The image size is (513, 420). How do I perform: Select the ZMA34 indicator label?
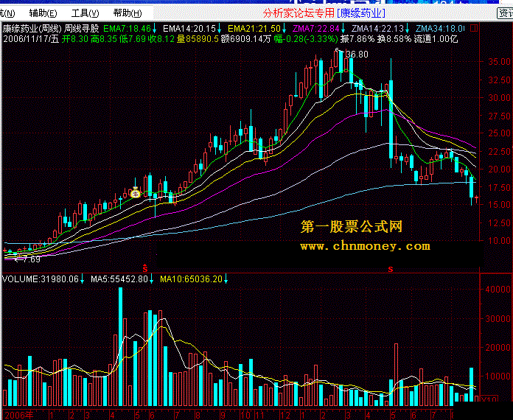coord(440,29)
